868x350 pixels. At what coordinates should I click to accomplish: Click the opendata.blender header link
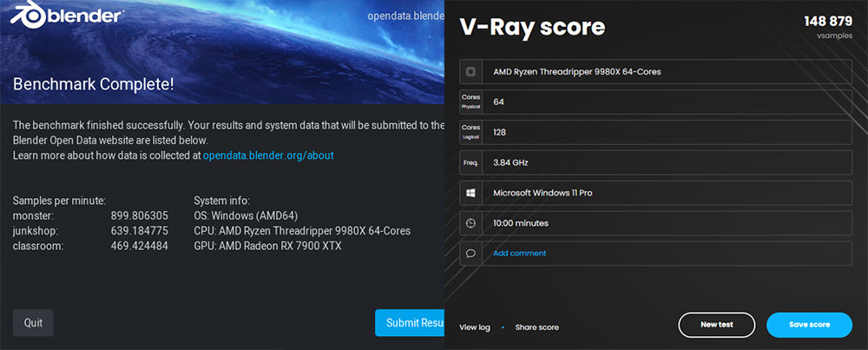tap(405, 16)
